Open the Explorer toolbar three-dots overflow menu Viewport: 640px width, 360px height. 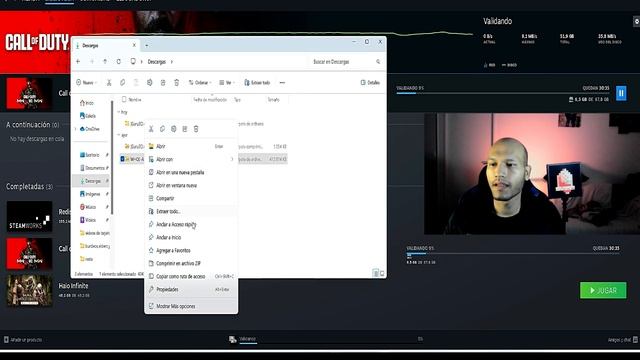pyautogui.click(x=282, y=82)
